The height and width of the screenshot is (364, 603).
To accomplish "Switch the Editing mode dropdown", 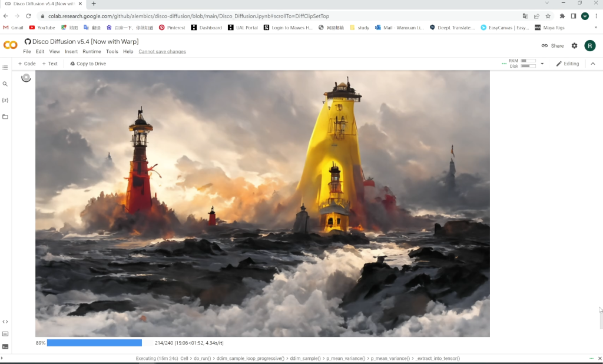I will 568,64.
